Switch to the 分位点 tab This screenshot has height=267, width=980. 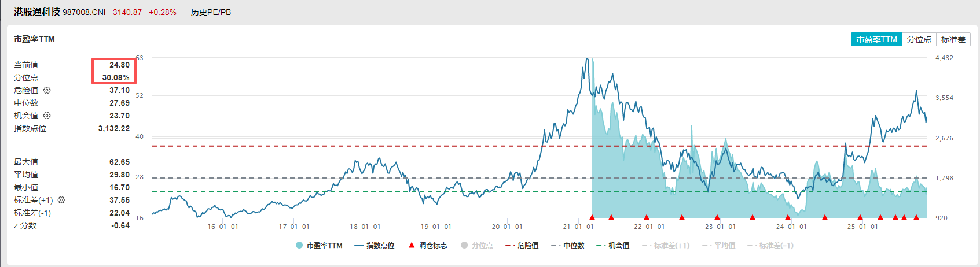(919, 39)
